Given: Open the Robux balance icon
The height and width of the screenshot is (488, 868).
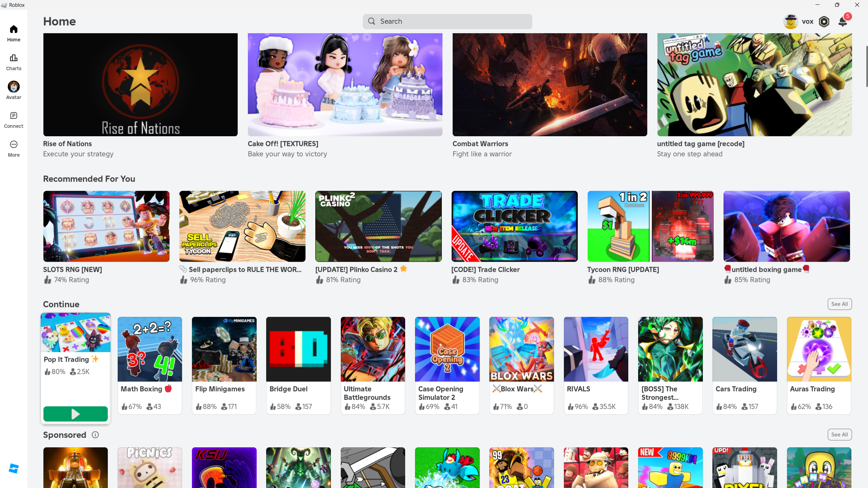Looking at the screenshot, I should point(824,22).
